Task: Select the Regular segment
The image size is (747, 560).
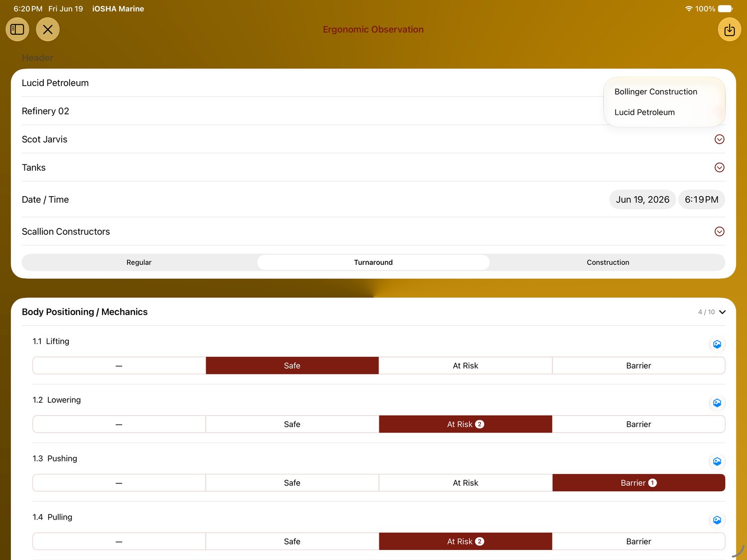Action: pos(139,262)
